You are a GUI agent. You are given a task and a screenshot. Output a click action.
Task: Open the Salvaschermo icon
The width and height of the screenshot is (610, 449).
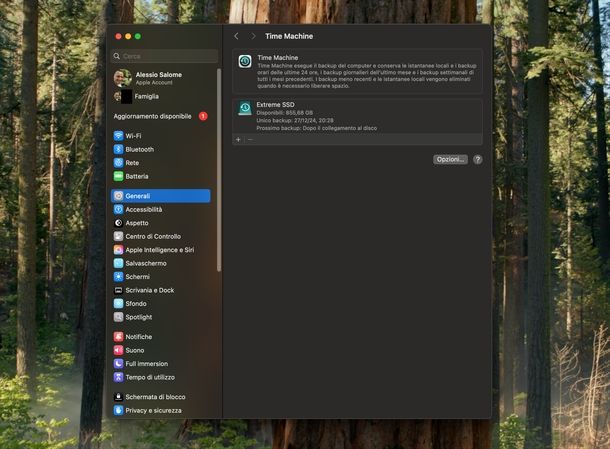tap(118, 263)
